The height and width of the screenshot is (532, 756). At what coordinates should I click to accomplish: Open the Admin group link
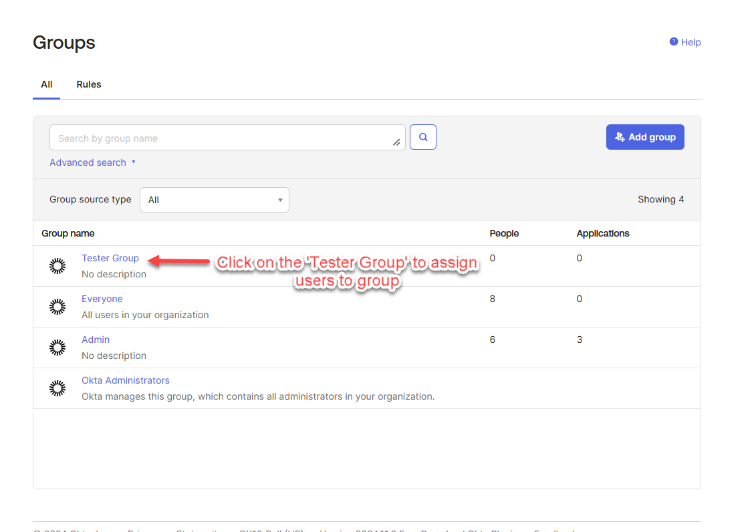(x=96, y=340)
